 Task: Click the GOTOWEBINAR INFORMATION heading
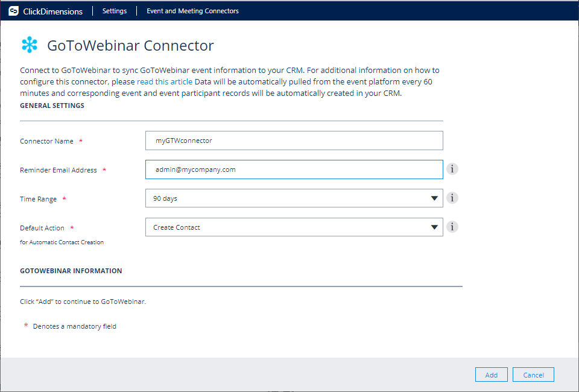pos(71,271)
